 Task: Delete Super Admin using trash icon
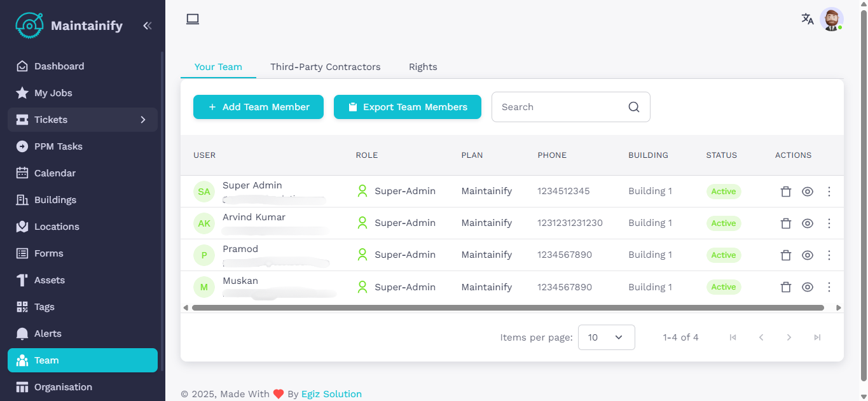[786, 192]
